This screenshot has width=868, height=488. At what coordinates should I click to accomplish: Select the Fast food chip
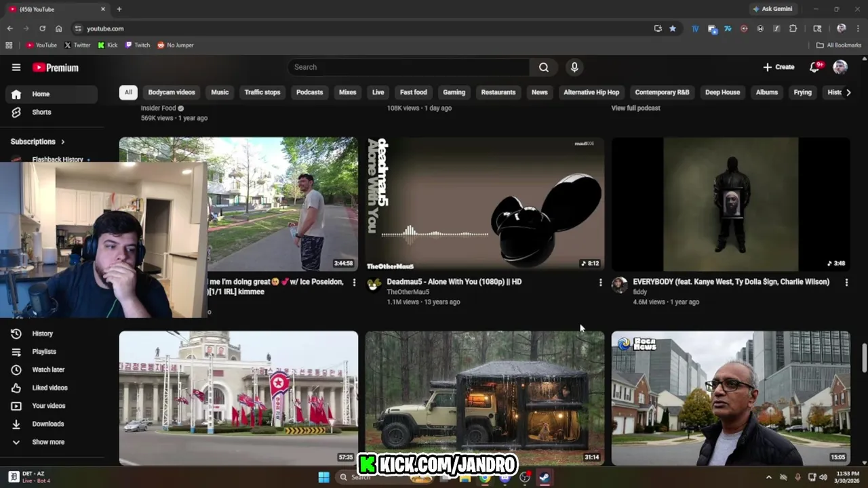click(413, 92)
